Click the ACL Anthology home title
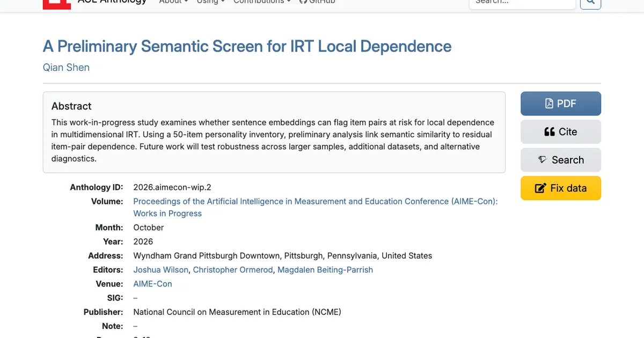Image resolution: width=644 pixels, height=338 pixels. [x=112, y=2]
